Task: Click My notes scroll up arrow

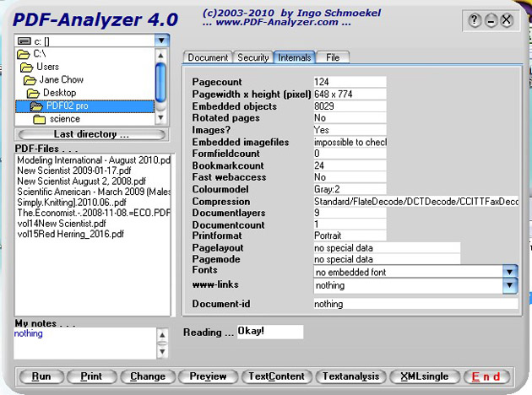Action: (162, 335)
